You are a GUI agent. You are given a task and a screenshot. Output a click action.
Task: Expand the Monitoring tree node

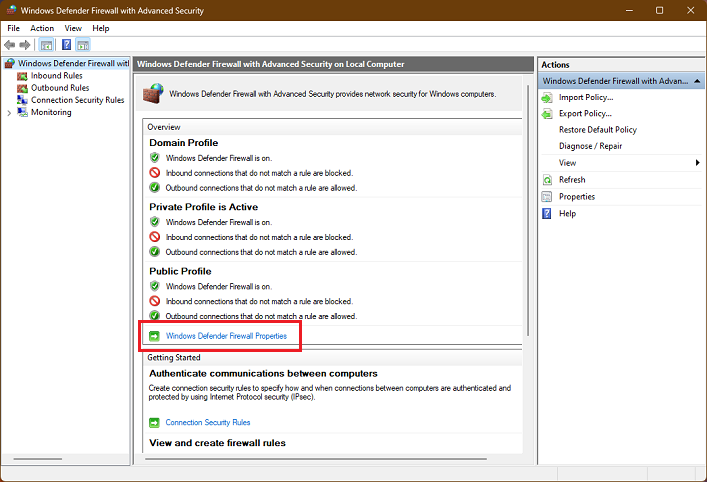9,113
